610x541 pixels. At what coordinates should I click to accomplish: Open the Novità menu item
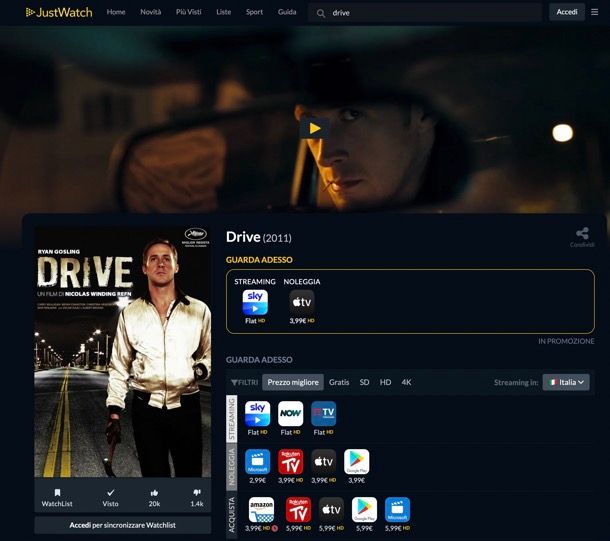151,12
